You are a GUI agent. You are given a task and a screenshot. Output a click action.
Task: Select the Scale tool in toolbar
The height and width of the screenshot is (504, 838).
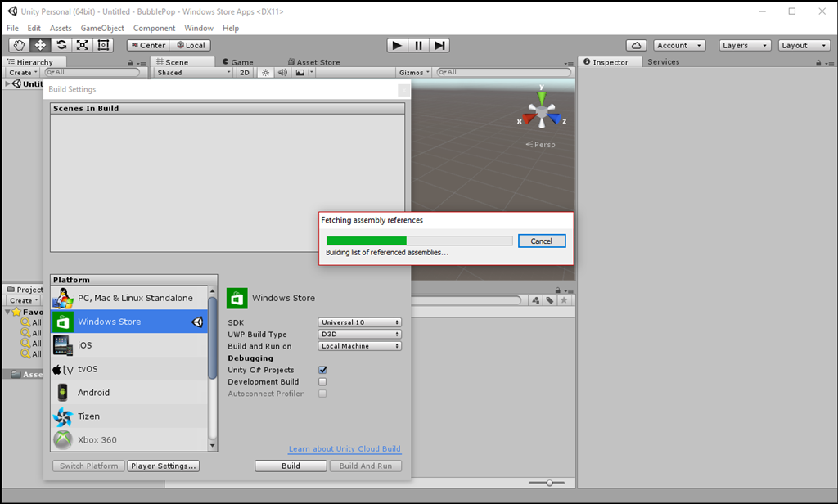83,46
